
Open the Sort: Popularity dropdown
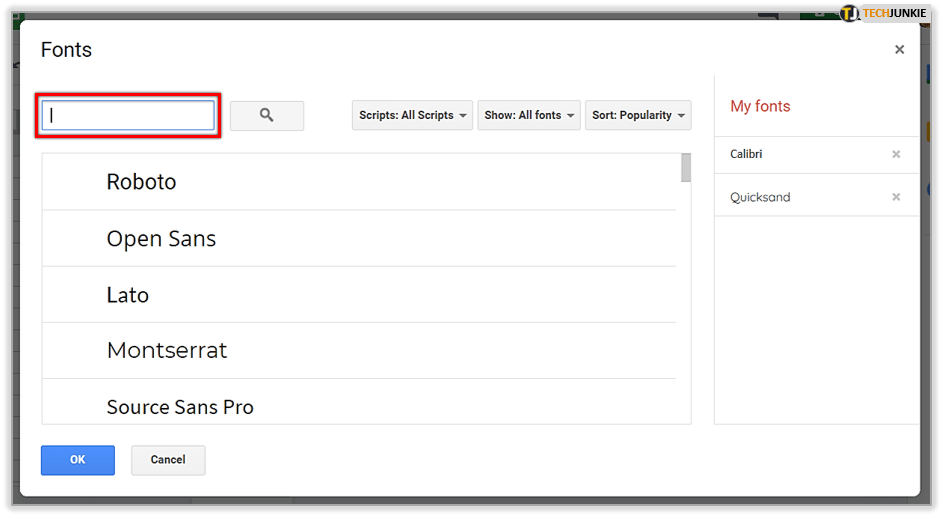638,115
